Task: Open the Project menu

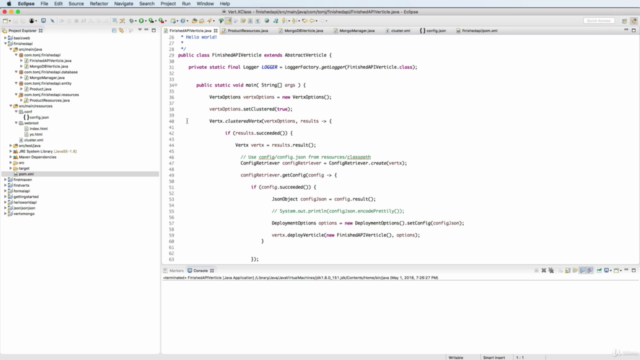Action: coord(168,4)
